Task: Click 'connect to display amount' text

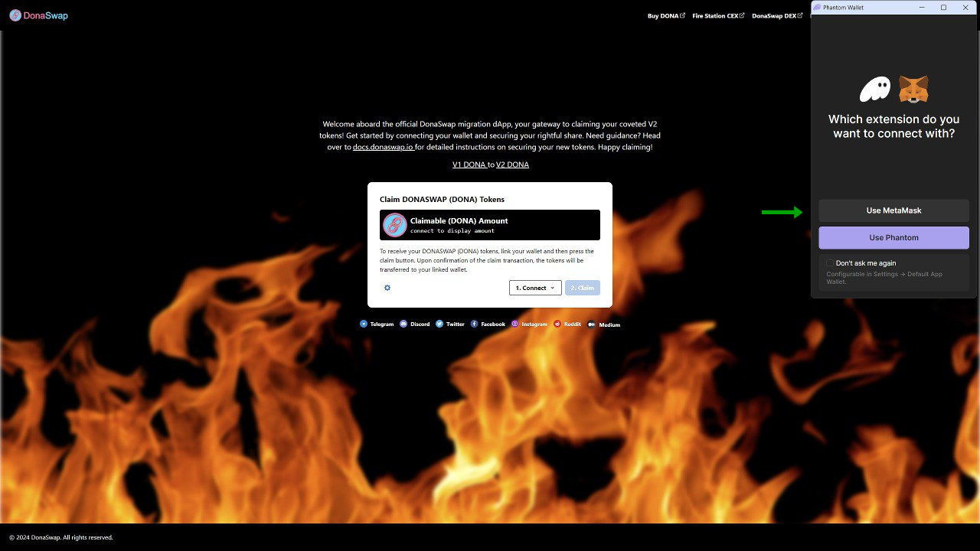Action: pos(452,230)
